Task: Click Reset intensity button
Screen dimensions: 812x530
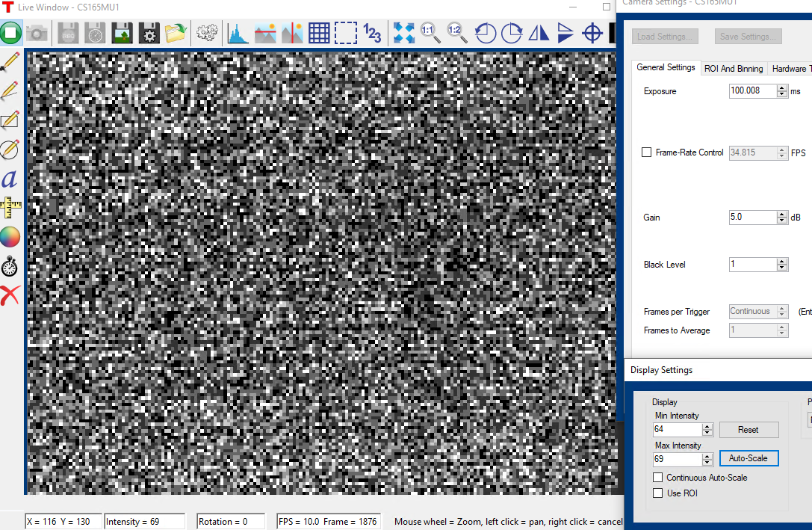Action: (749, 430)
